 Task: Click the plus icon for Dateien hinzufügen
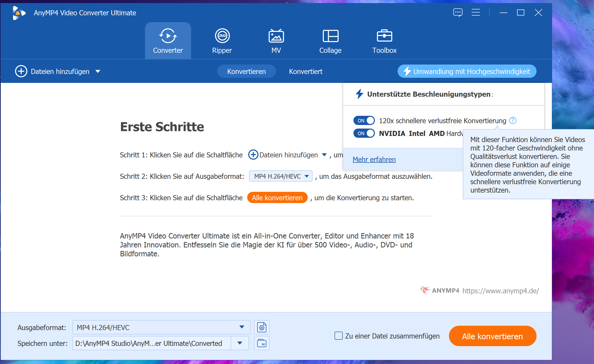click(x=21, y=71)
